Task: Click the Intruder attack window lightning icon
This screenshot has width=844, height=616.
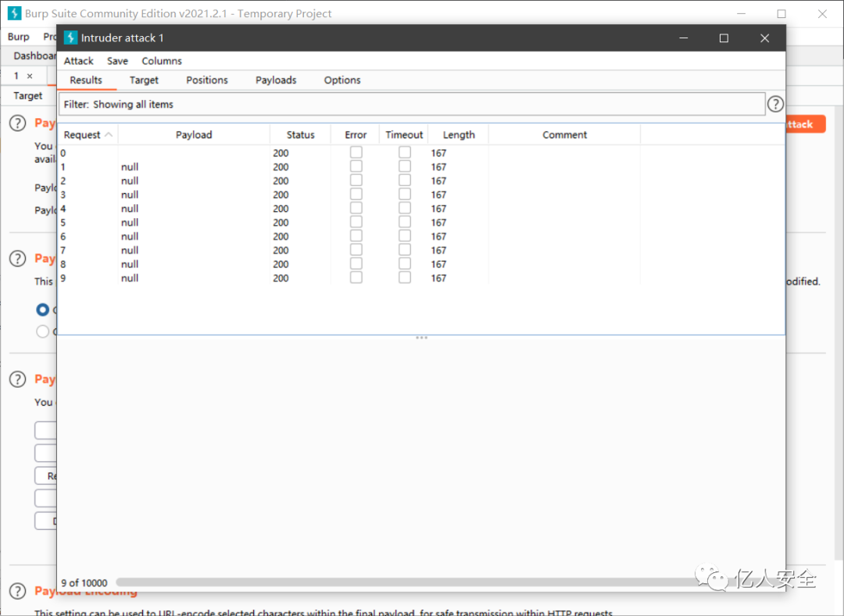Action: click(x=70, y=38)
